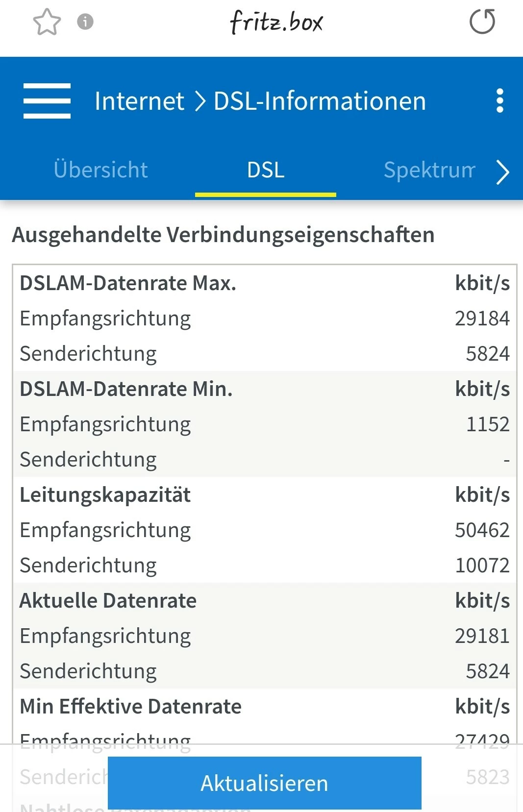
Task: Open site info icon
Action: pos(85,22)
